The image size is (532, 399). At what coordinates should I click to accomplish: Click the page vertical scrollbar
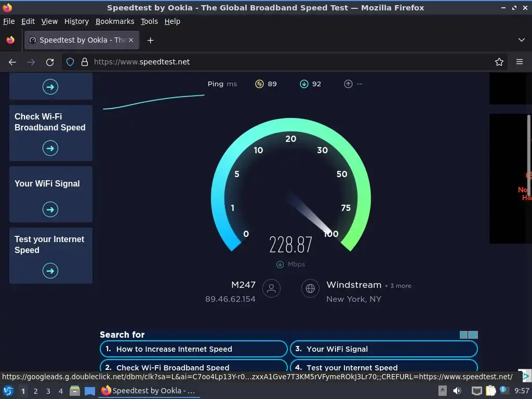[x=528, y=155]
